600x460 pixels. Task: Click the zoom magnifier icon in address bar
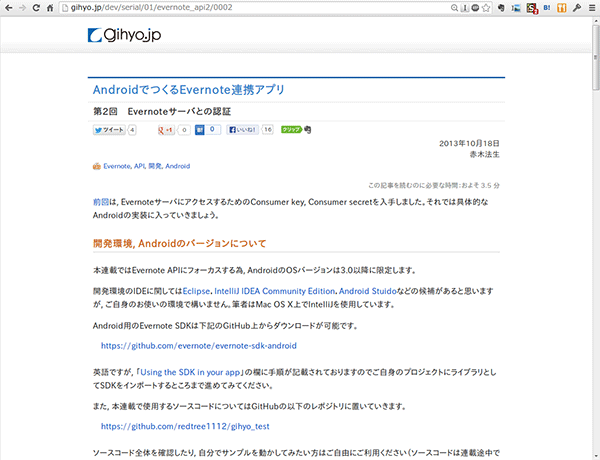coord(454,8)
